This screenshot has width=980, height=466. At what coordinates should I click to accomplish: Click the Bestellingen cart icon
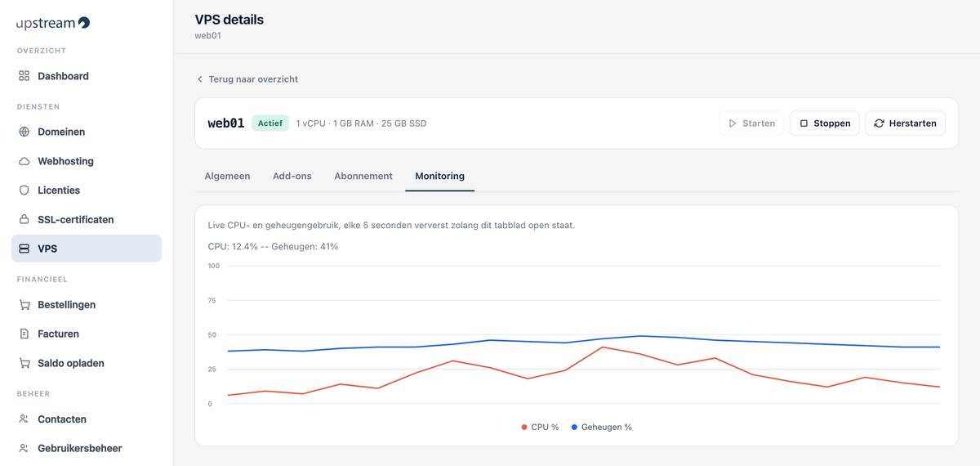pos(24,305)
